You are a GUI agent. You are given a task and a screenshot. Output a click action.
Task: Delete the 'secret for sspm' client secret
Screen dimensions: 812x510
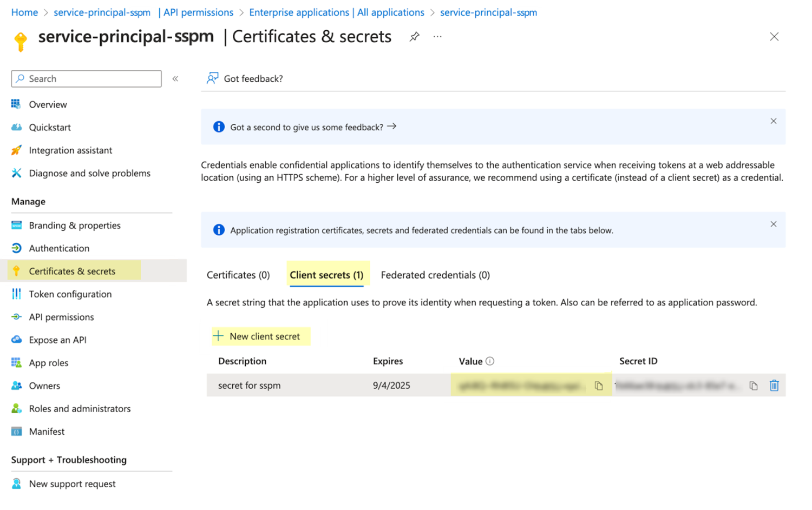774,386
